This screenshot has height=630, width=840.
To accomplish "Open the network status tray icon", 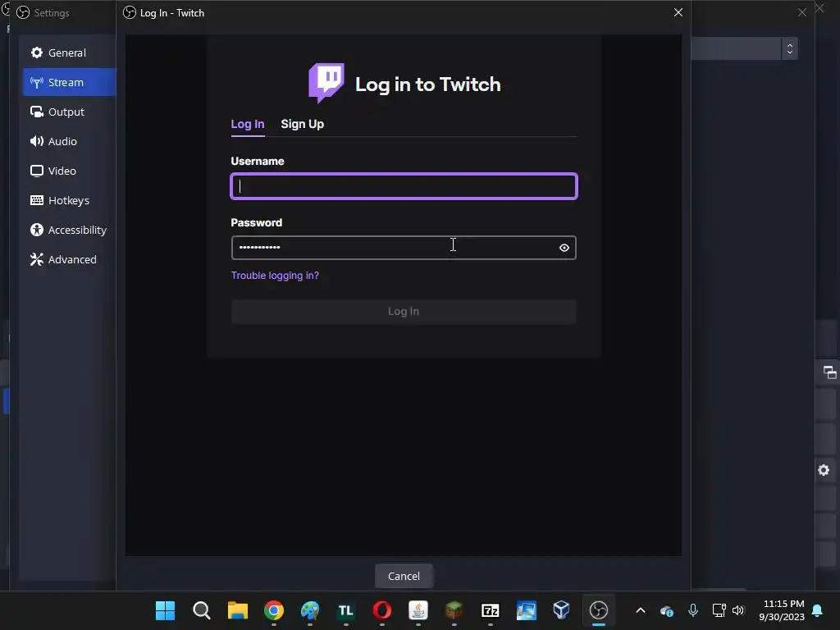I will [x=719, y=610].
